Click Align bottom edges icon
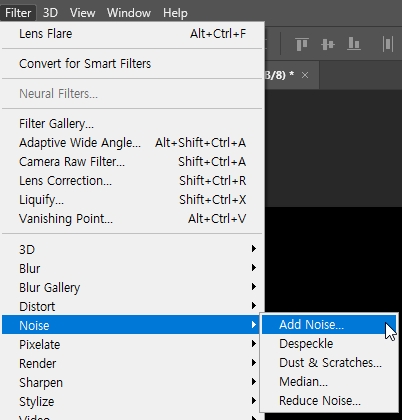 coord(354,44)
